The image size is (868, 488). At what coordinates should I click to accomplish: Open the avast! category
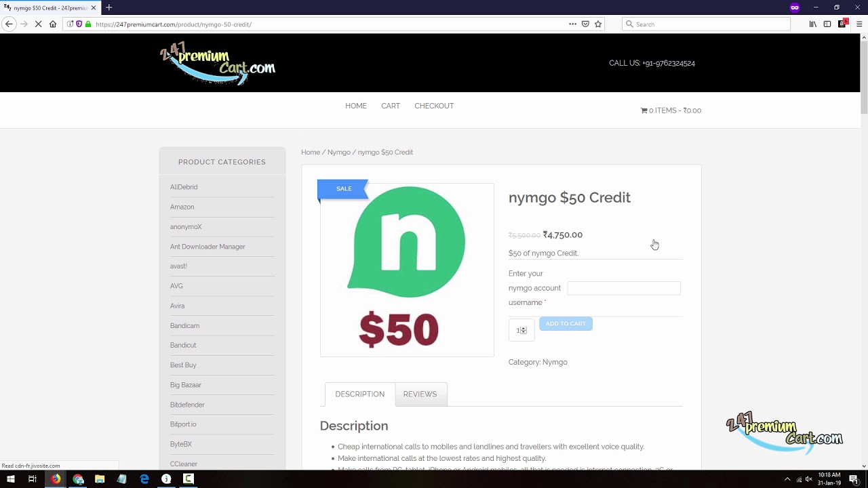(x=178, y=266)
